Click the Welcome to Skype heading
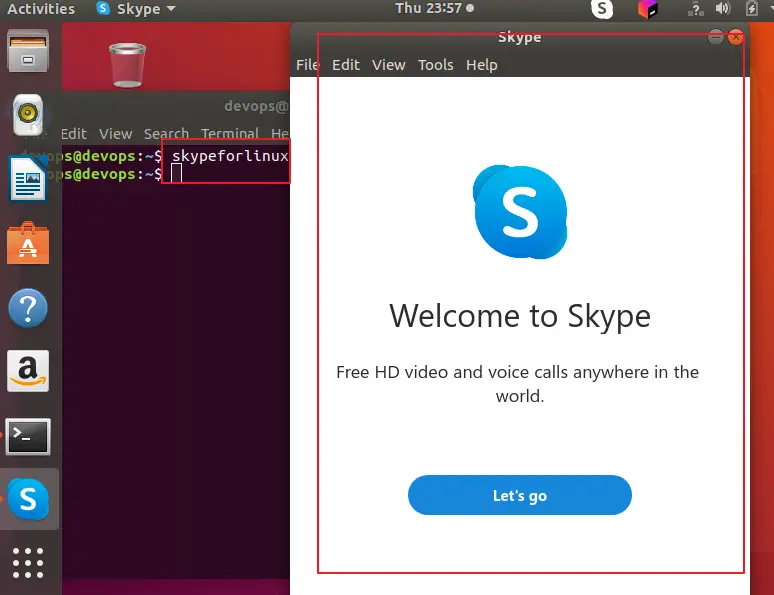The image size is (774, 595). coord(520,316)
